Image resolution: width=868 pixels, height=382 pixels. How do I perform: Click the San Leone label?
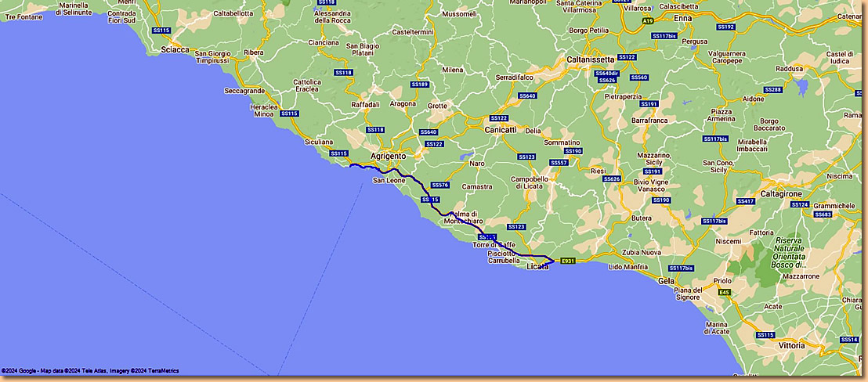[388, 180]
